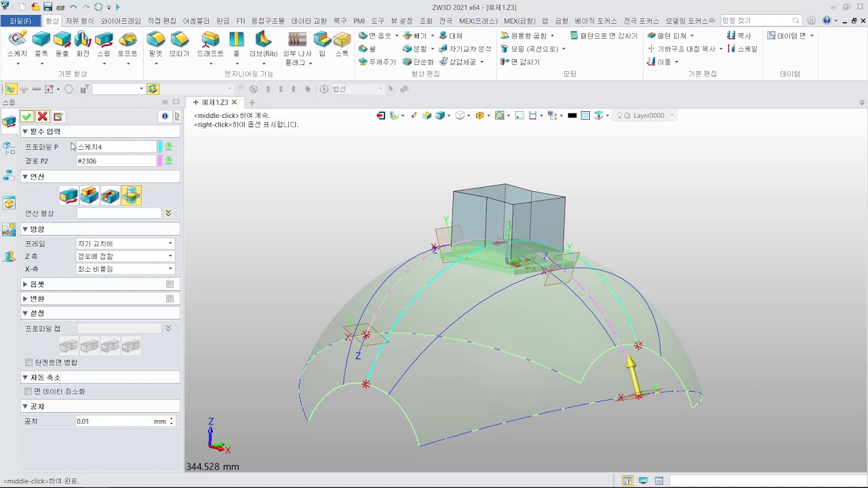Viewport: 868px width, 488px height.
Task: Click the 명령 찾기 command search box
Action: pyautogui.click(x=761, y=21)
